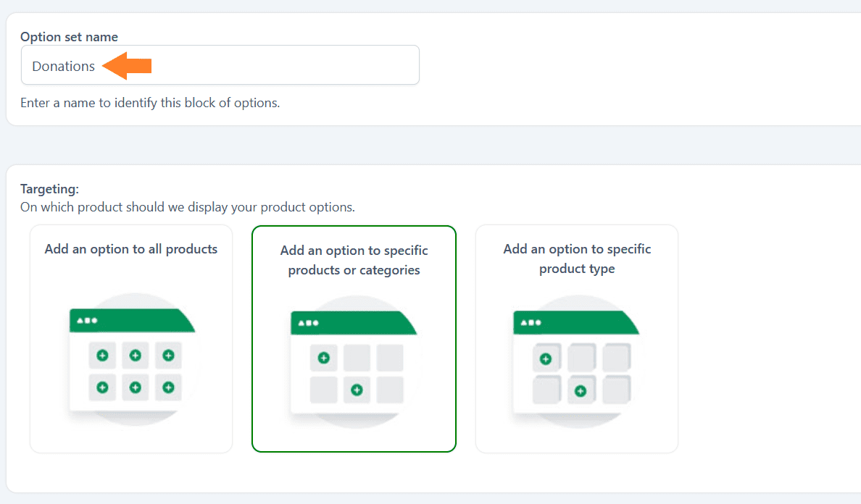The height and width of the screenshot is (504, 861).
Task: Click the specific products or categories illustration
Action: tap(354, 362)
